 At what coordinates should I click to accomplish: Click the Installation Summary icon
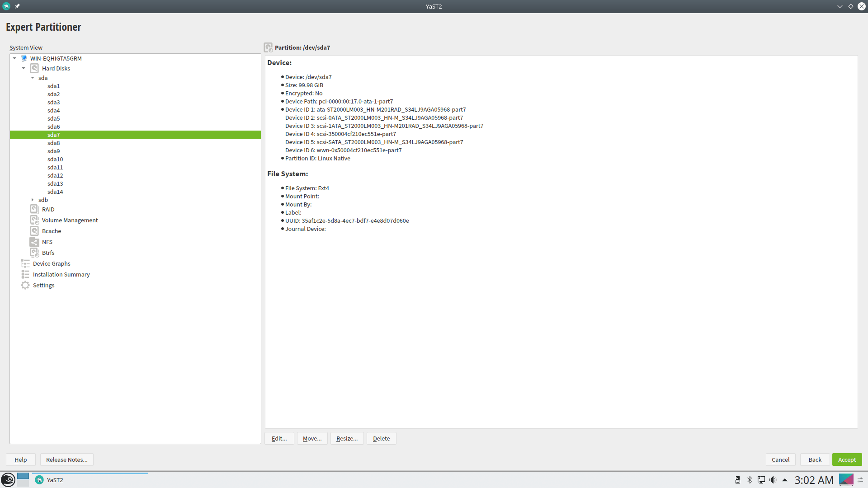coord(25,274)
